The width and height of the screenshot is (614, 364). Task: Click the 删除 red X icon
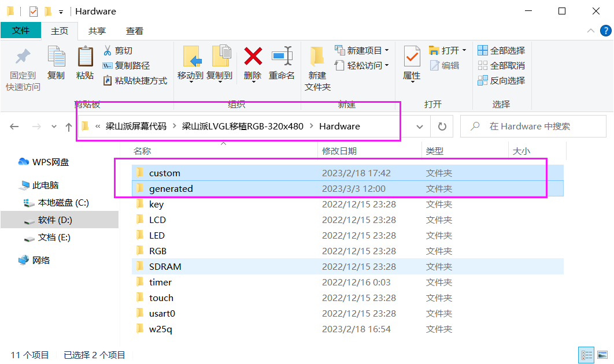253,56
